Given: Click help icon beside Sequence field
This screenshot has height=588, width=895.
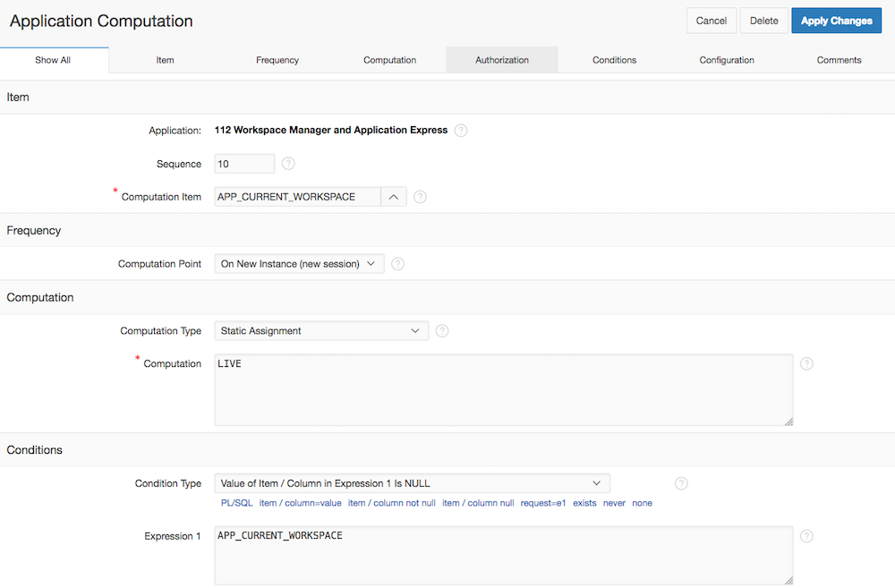Looking at the screenshot, I should pyautogui.click(x=288, y=164).
